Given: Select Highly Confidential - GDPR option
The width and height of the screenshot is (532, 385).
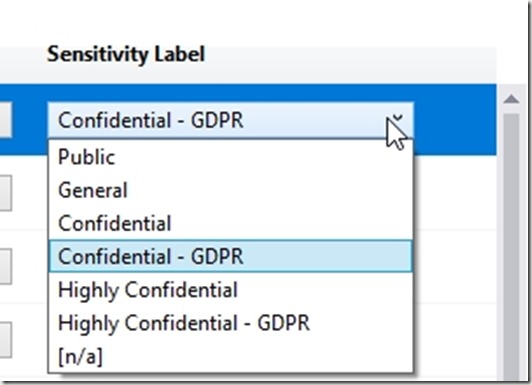Looking at the screenshot, I should coord(231,323).
